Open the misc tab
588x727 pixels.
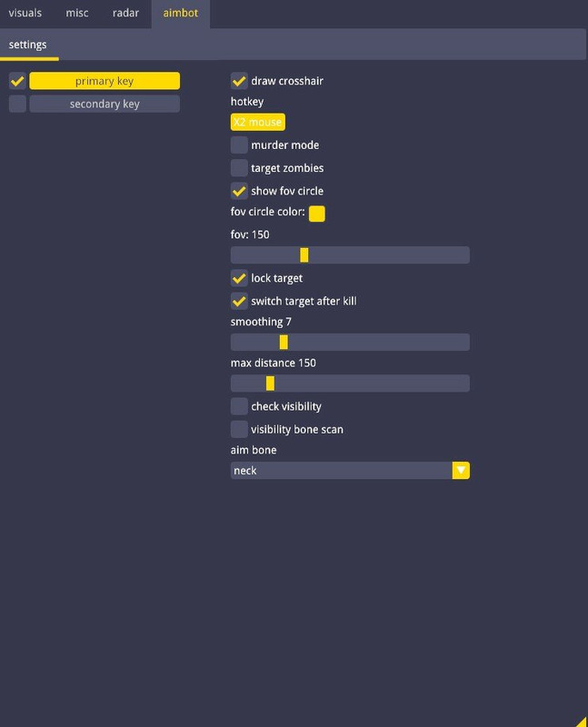pos(77,14)
